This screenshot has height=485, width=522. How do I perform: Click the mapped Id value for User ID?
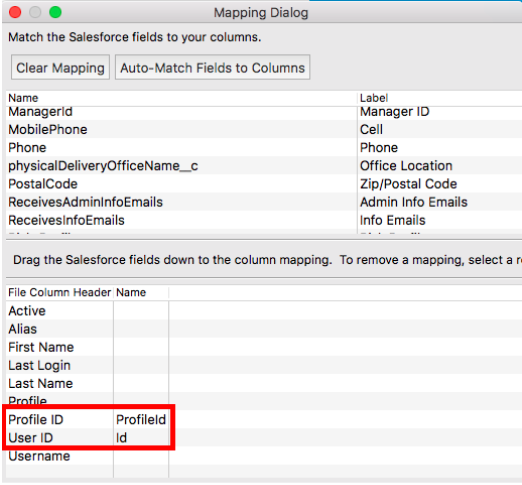click(x=121, y=438)
